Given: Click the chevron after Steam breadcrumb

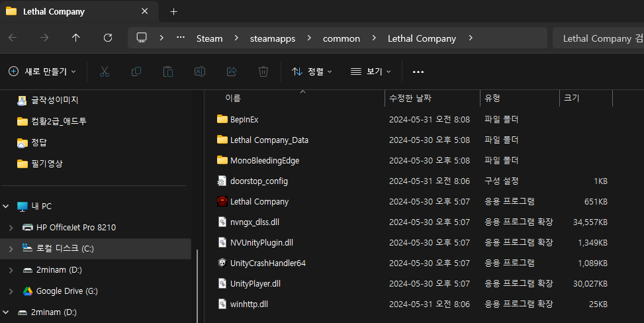Looking at the screenshot, I should [x=236, y=38].
